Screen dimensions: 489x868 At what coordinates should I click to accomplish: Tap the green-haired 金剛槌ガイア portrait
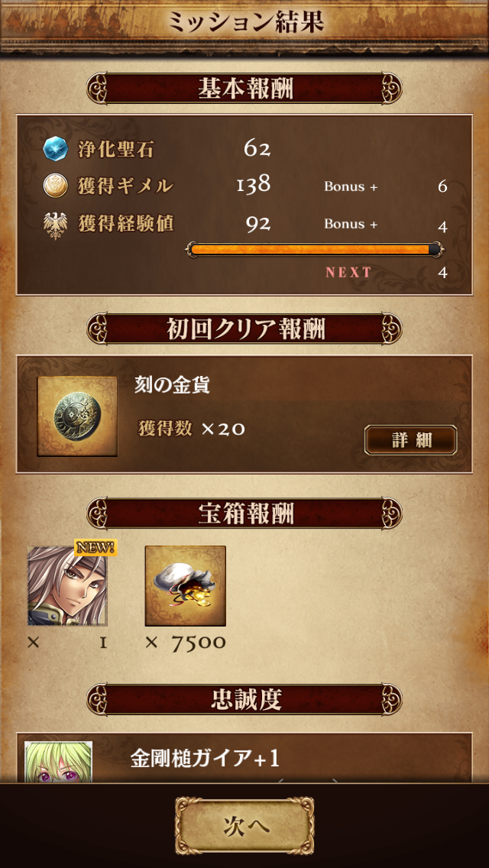(x=58, y=762)
